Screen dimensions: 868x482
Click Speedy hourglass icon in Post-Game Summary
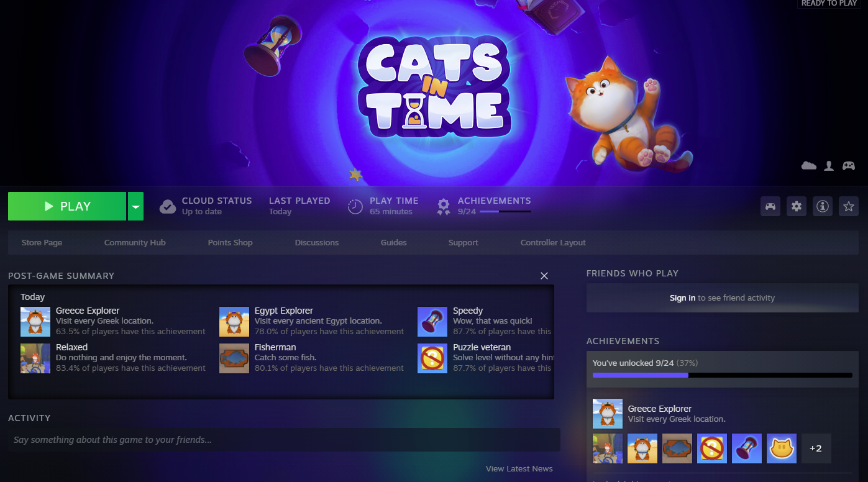pyautogui.click(x=432, y=322)
